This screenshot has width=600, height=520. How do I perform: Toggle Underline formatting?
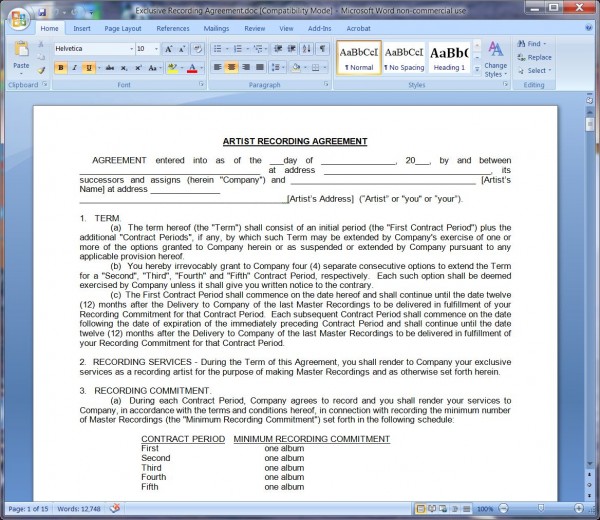pyautogui.click(x=88, y=68)
